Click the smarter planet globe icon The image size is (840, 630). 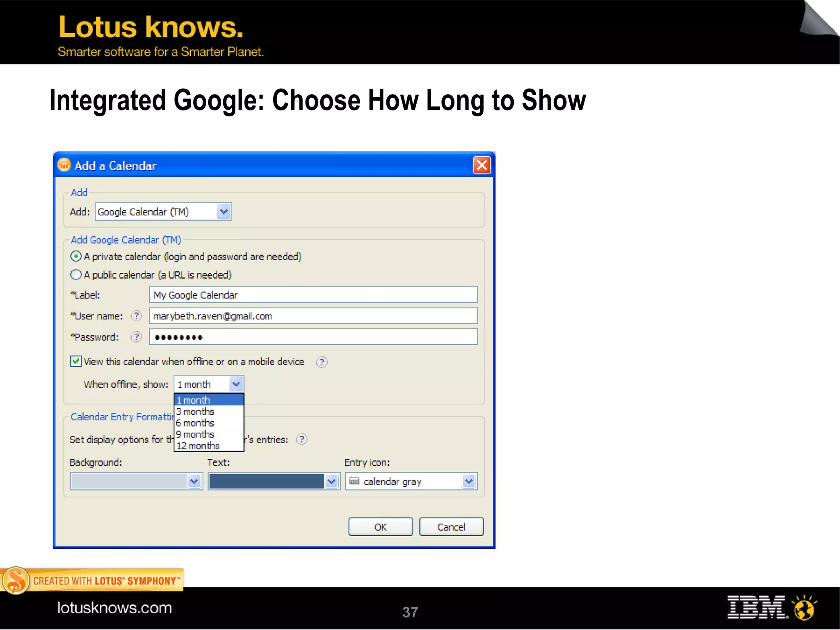pyautogui.click(x=805, y=607)
